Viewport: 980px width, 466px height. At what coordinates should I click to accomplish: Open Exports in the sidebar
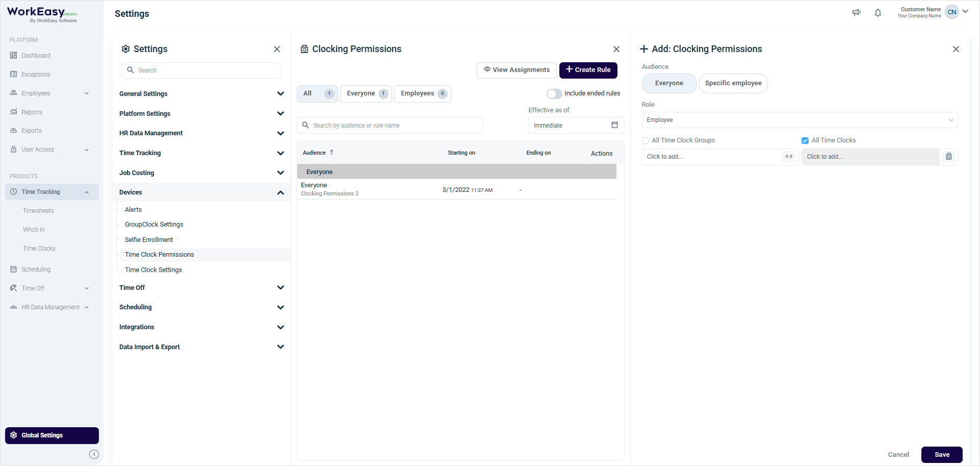coord(32,131)
